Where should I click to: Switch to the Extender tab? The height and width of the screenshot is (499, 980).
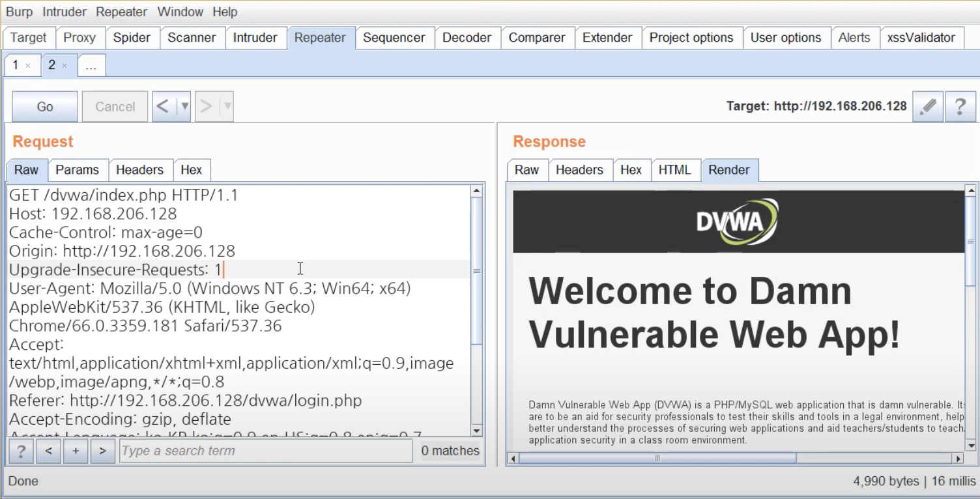click(x=607, y=38)
